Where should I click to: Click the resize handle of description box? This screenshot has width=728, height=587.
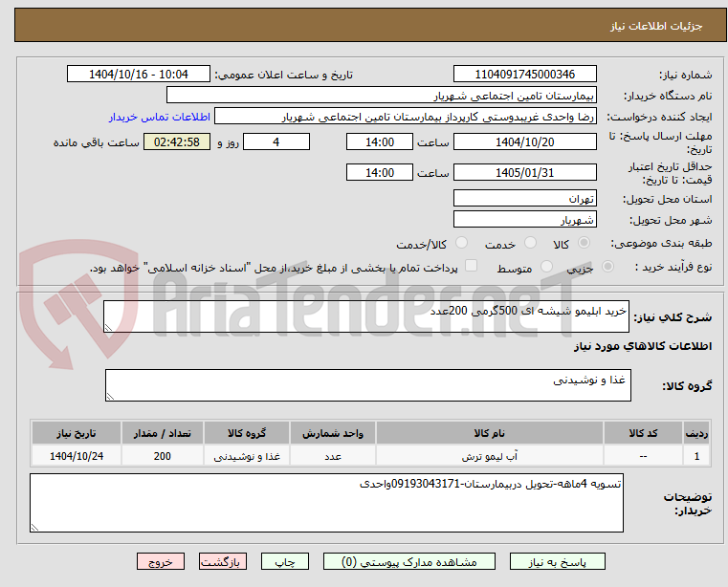point(108,328)
